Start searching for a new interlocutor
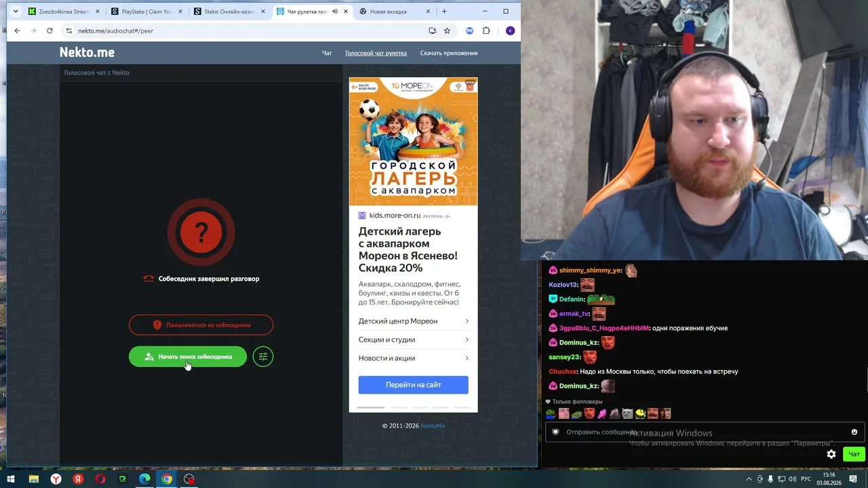The height and width of the screenshot is (488, 868). tap(188, 357)
